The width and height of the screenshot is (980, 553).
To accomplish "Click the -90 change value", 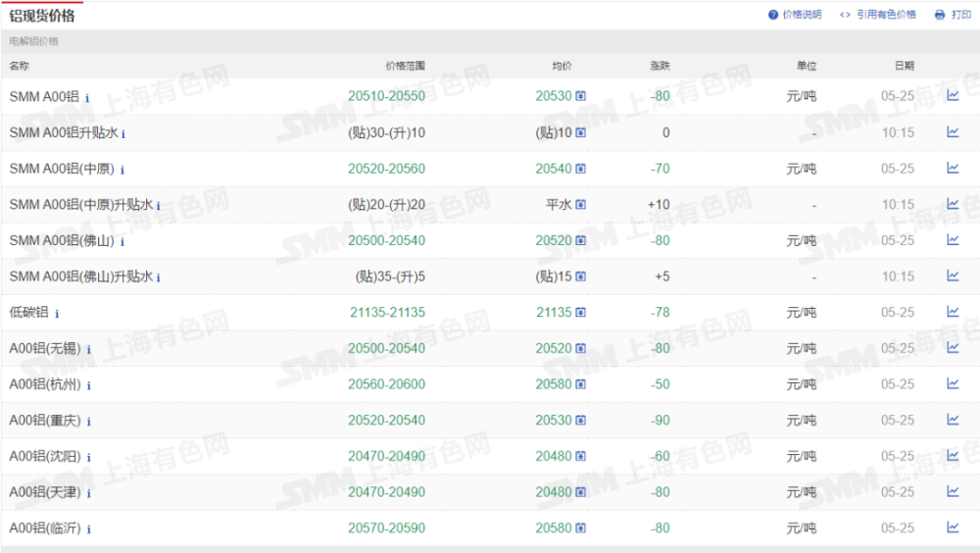I will (660, 420).
